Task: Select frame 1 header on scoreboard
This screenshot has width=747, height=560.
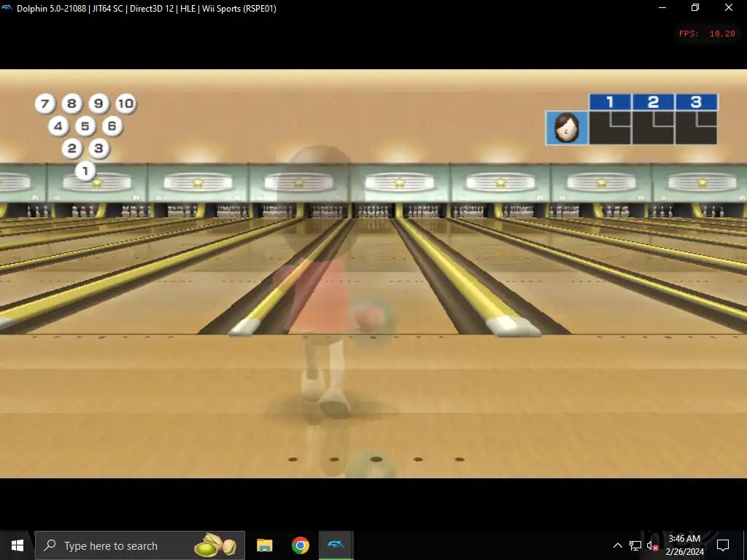Action: 611,102
